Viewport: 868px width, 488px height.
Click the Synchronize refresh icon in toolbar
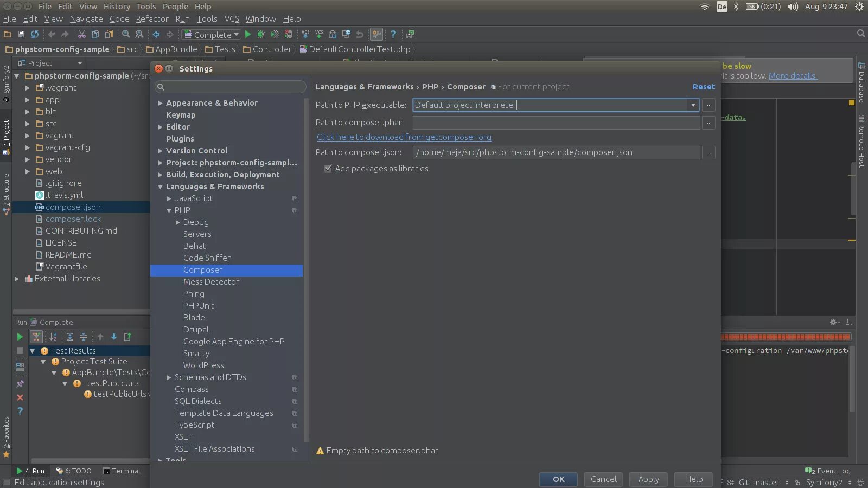[35, 34]
